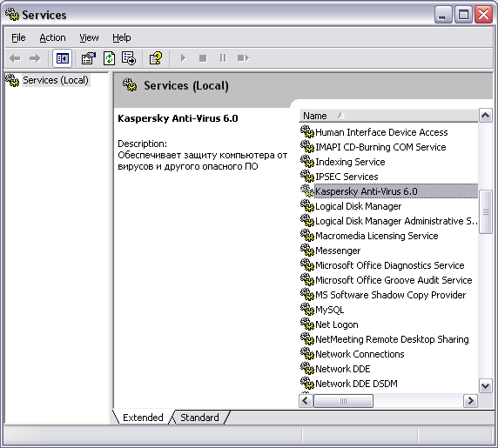Maximize the Services window
Screen dimensions: 498x448
[463, 15]
